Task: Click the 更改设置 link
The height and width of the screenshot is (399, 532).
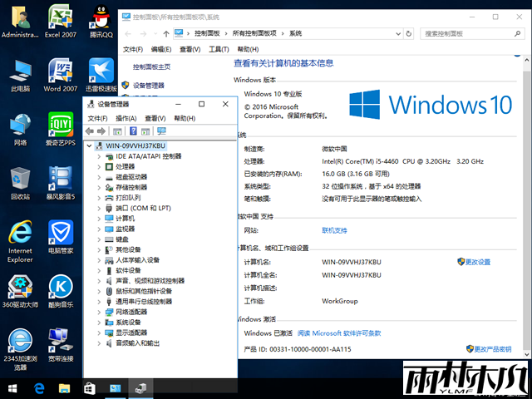Action: (x=477, y=262)
